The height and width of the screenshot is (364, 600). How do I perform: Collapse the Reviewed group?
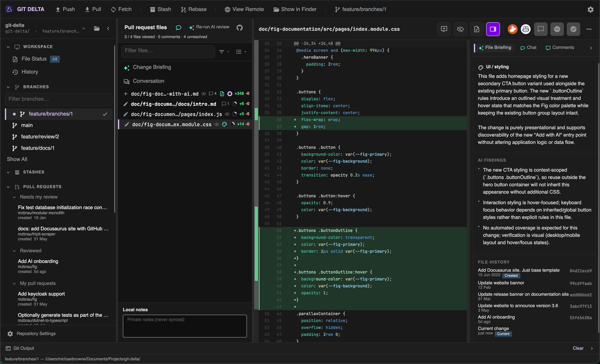14,251
